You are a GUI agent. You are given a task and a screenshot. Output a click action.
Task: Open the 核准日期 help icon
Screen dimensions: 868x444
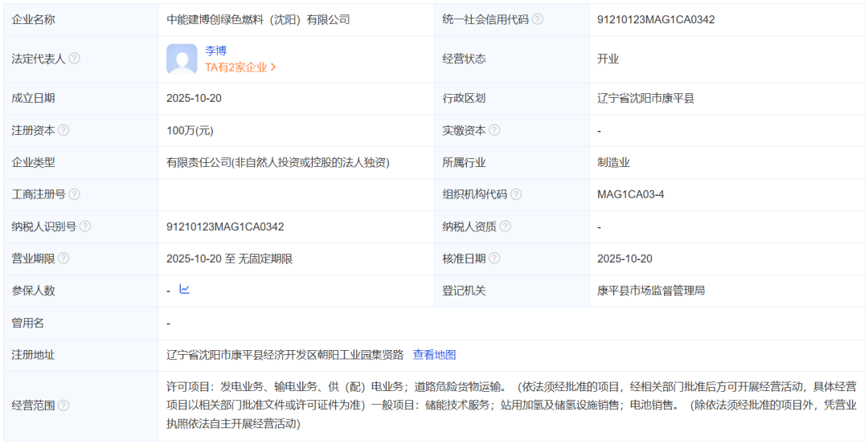(x=494, y=259)
